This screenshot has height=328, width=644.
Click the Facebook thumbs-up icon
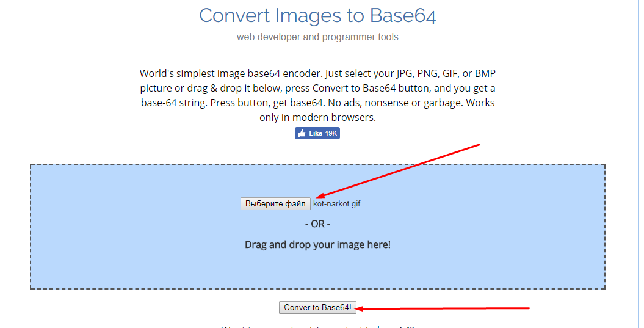(302, 133)
